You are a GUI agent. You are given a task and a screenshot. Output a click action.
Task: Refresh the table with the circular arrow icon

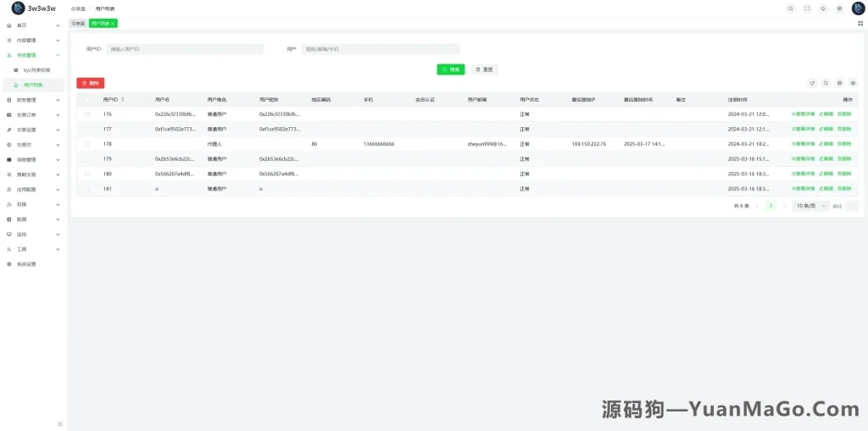coord(812,83)
